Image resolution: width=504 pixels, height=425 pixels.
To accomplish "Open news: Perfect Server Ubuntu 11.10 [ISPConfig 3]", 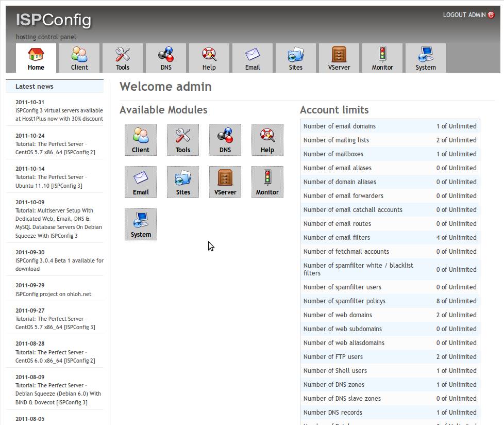I will click(51, 182).
